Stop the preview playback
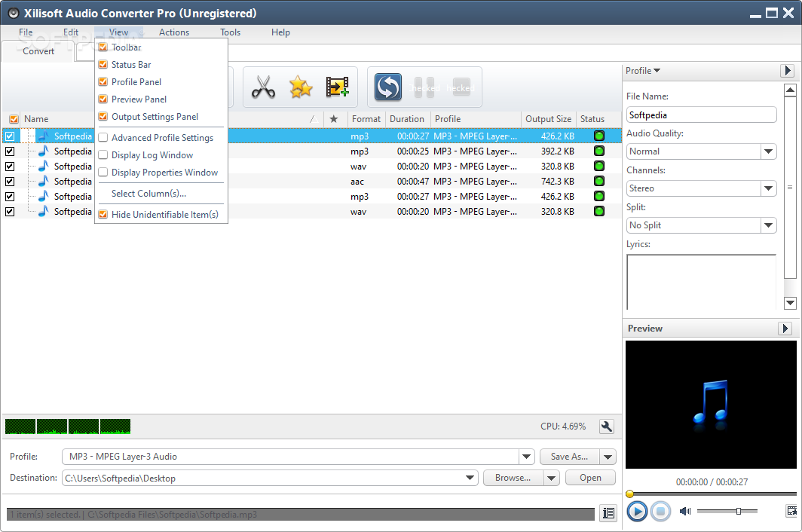 click(x=660, y=511)
